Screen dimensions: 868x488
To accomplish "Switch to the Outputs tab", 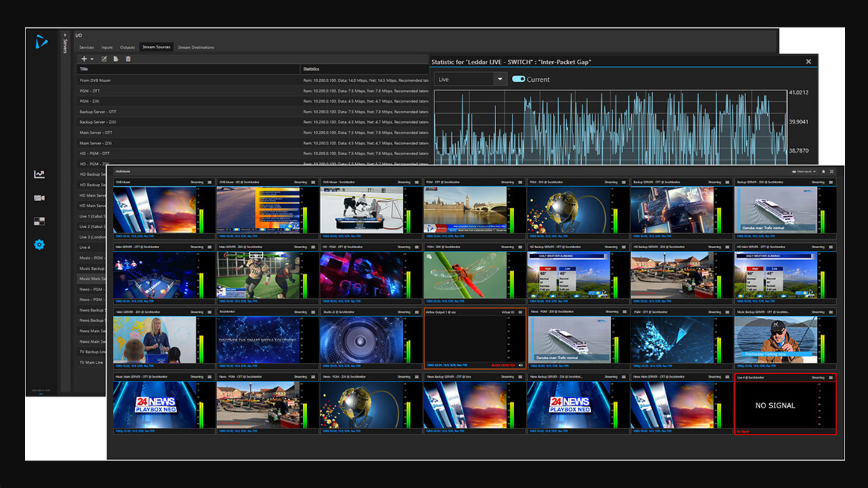I will (127, 47).
